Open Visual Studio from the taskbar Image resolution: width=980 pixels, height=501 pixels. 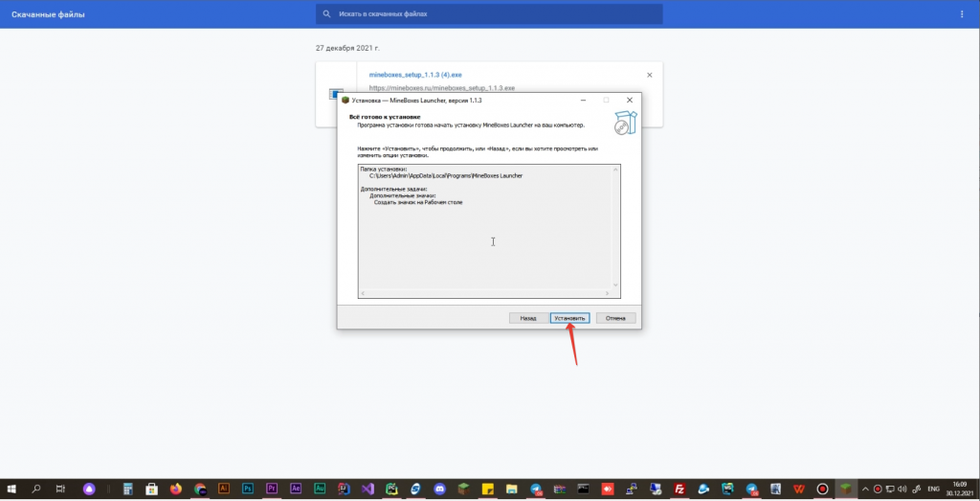coord(367,489)
